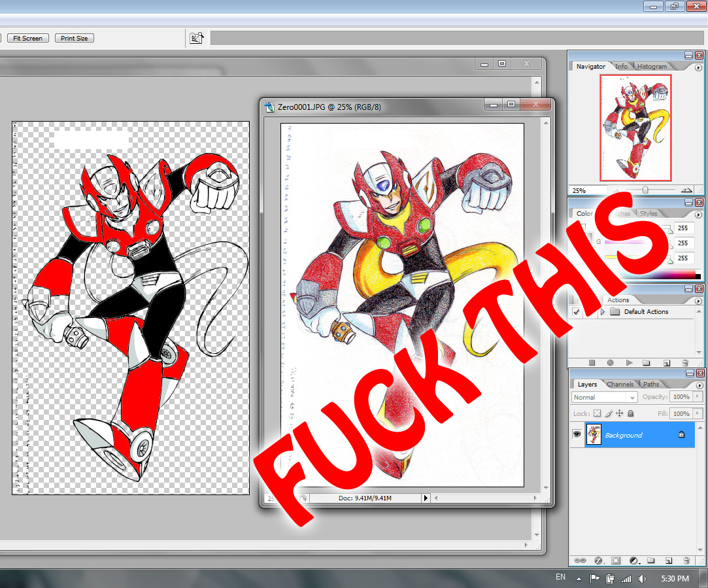Click the Create new action icon
708x588 pixels.
pyautogui.click(x=667, y=362)
